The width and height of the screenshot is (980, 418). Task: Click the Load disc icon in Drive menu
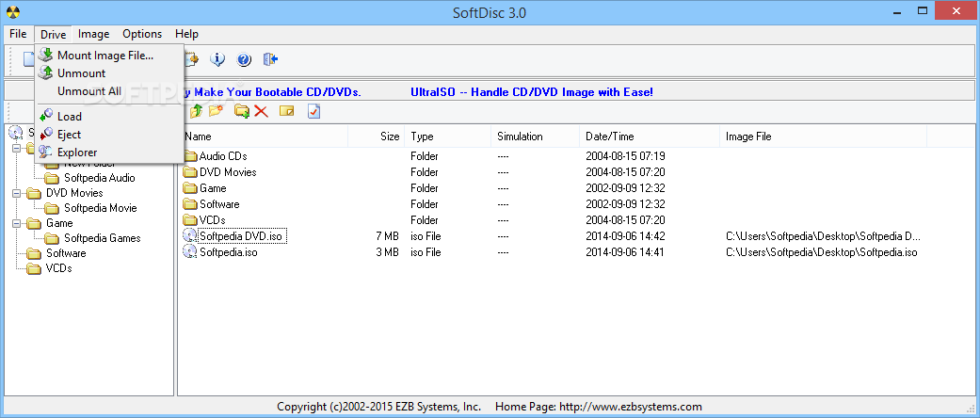pos(45,116)
